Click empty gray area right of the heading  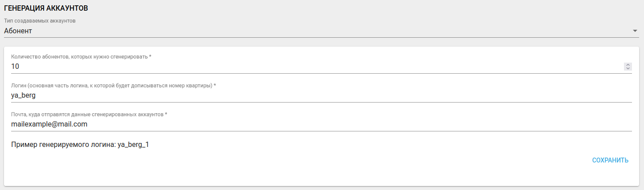click(x=356, y=8)
